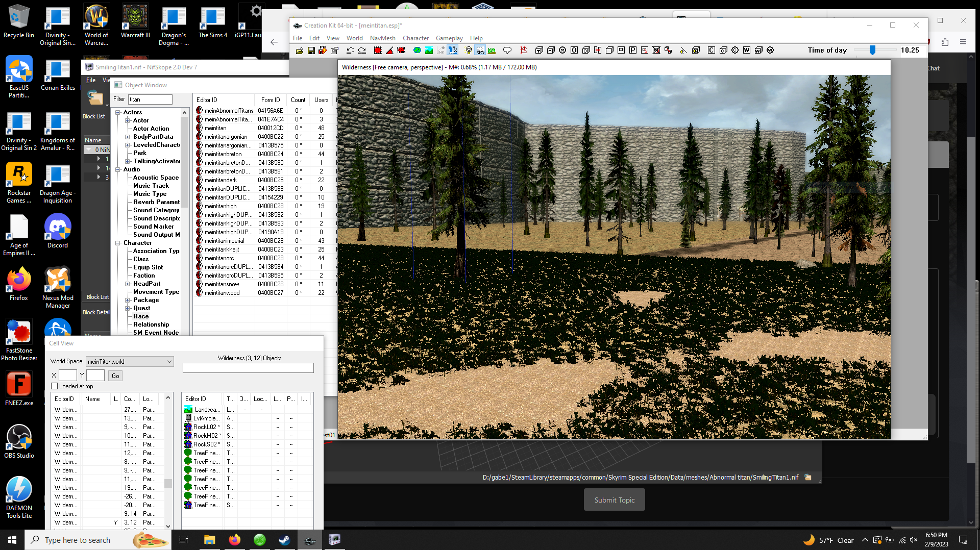Click the H-shaped room marker connect icon
Viewport: 980px width, 550px height.
(598, 51)
